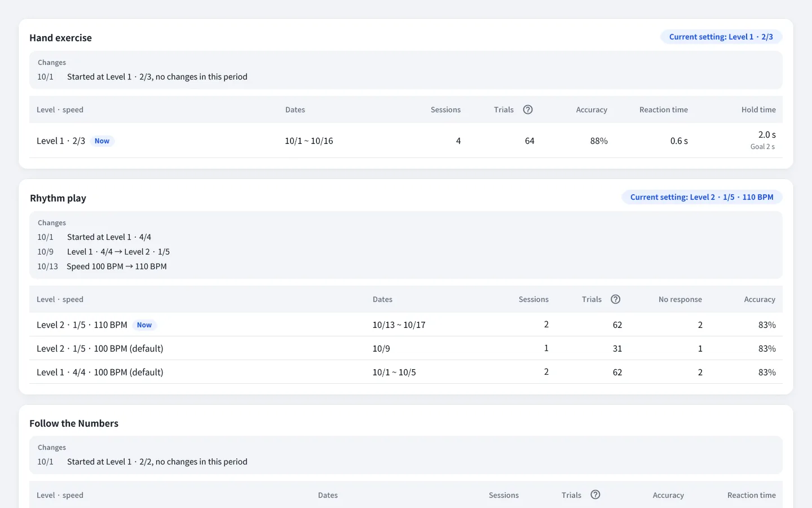
Task: Click 'Sessions' header in Rhythm play table
Action: point(533,299)
